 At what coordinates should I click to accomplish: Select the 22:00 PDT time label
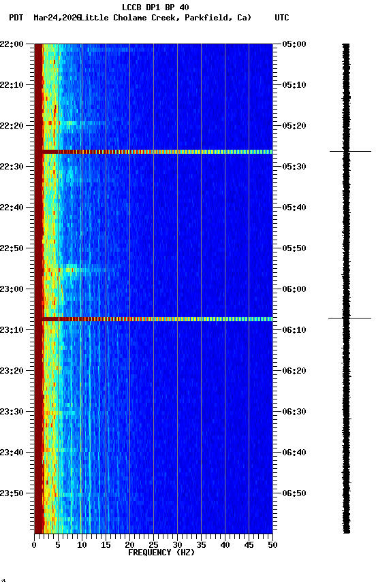(x=12, y=44)
